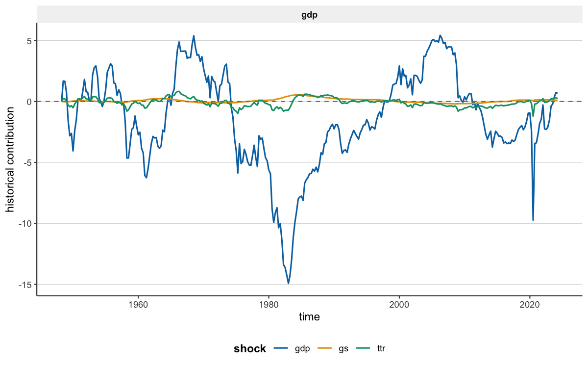Click the blue line's sharp 2020 drop bottom
The width and height of the screenshot is (588, 368).
[533, 220]
